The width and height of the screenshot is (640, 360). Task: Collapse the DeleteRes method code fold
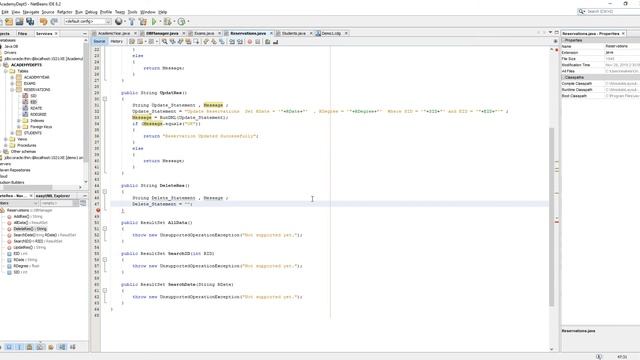click(105, 191)
